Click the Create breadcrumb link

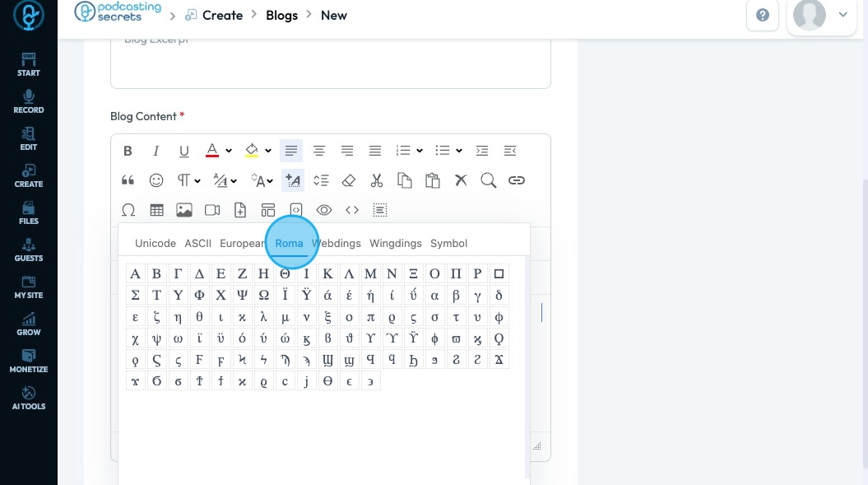222,16
